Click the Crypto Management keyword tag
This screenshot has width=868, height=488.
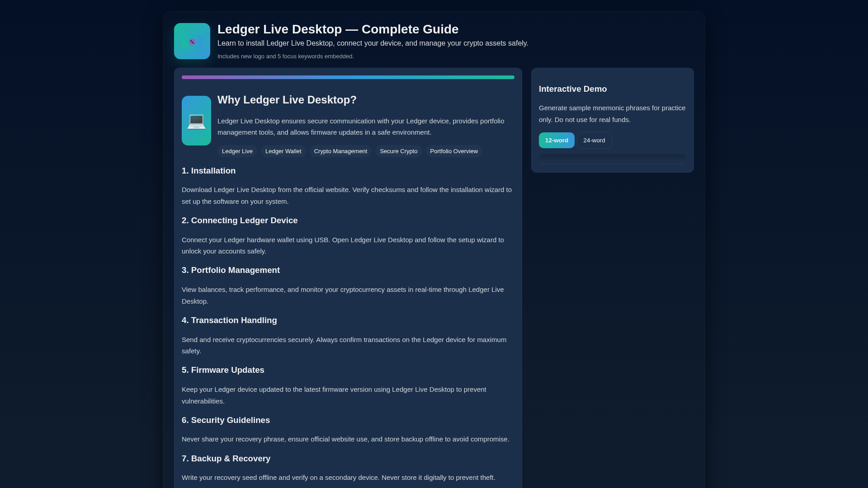[340, 151]
